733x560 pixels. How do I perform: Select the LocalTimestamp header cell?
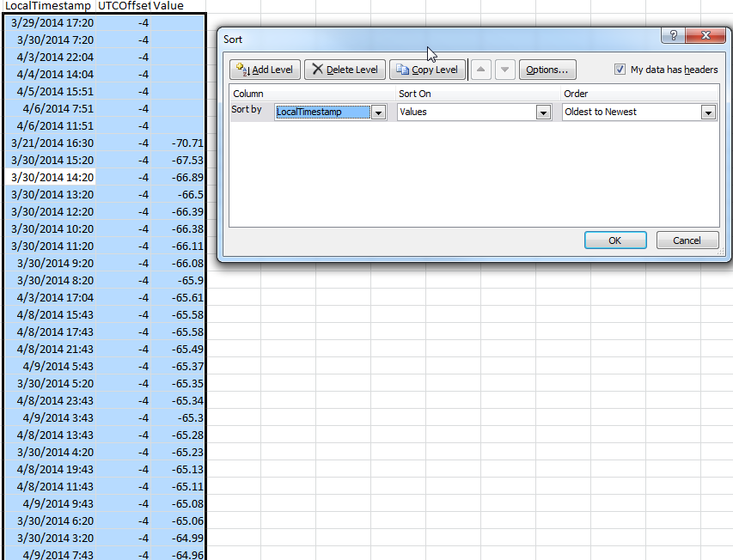click(x=48, y=6)
